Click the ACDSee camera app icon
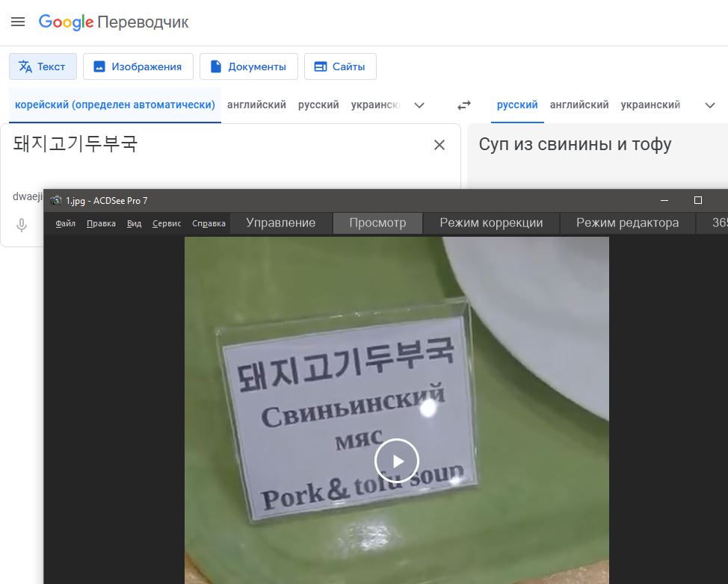This screenshot has width=728, height=584. tap(56, 200)
